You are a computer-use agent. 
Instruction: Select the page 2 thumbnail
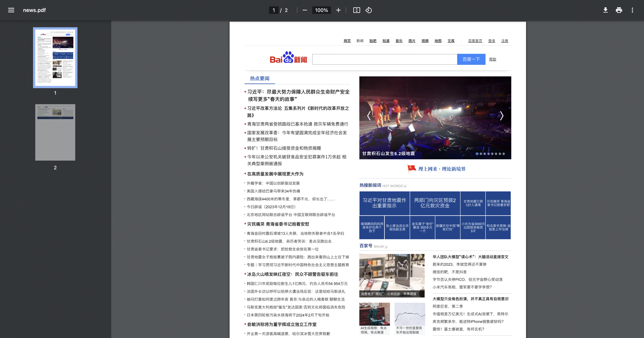(x=55, y=132)
